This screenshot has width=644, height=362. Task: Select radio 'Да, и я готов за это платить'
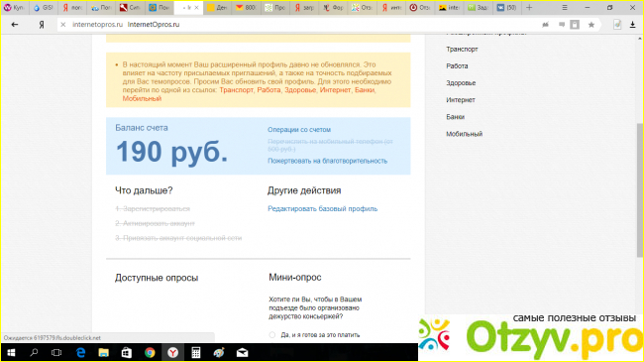pos(271,335)
